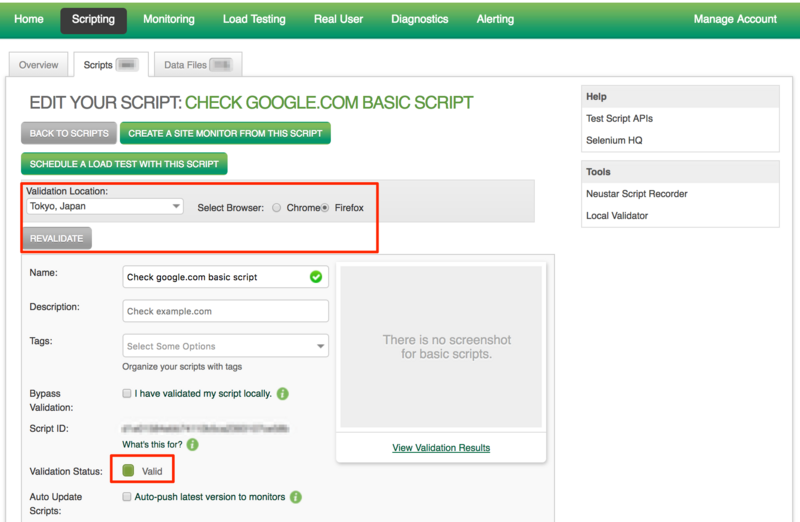The image size is (800, 522).
Task: Click the green Valid status indicator
Action: (129, 470)
